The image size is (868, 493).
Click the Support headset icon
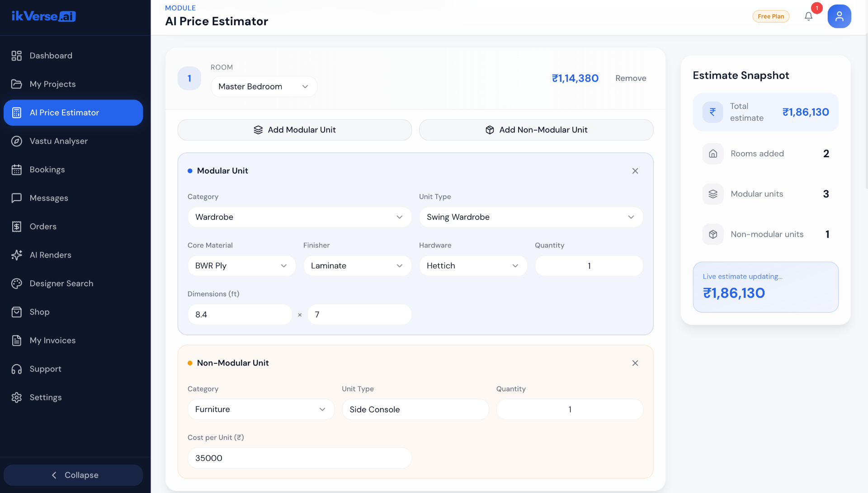click(x=17, y=369)
